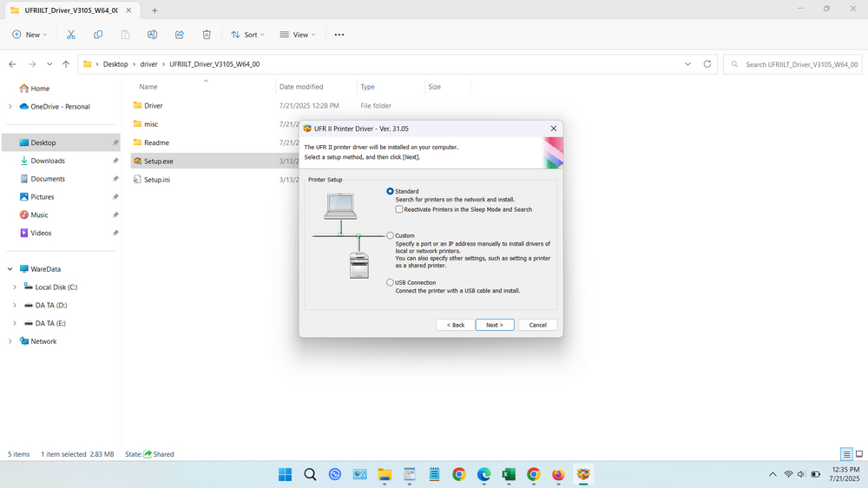The width and height of the screenshot is (868, 488).
Task: Select the Custom setup radio button
Action: coord(391,235)
